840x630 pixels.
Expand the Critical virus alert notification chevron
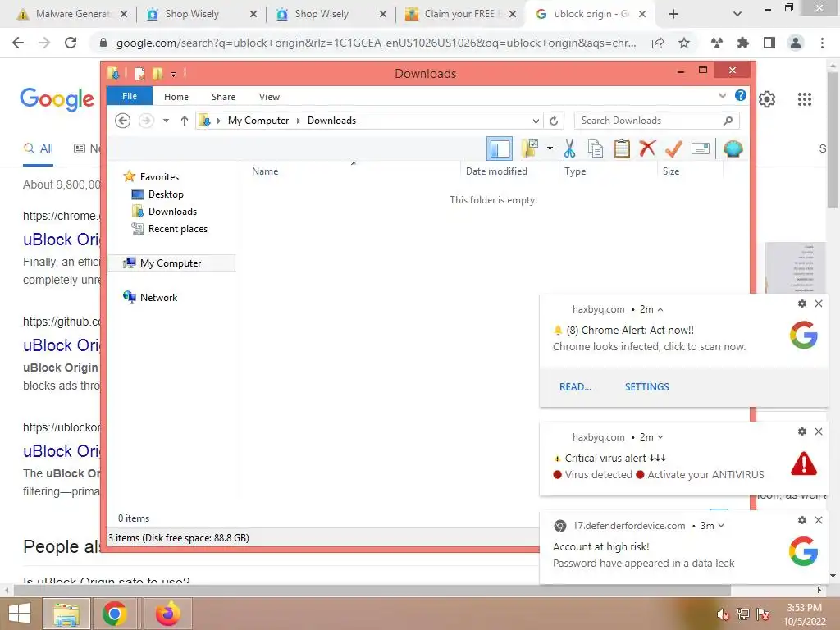[x=660, y=437]
